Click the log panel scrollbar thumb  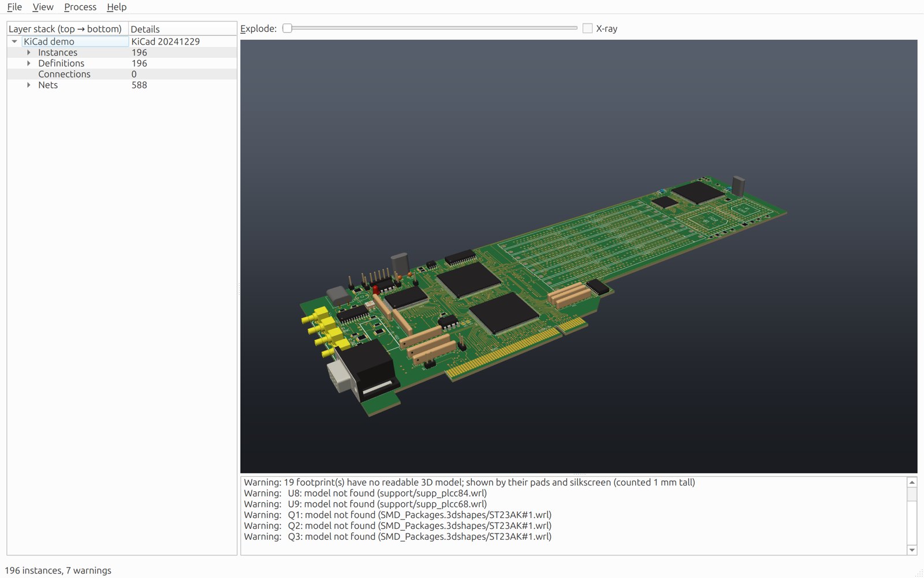[912, 494]
